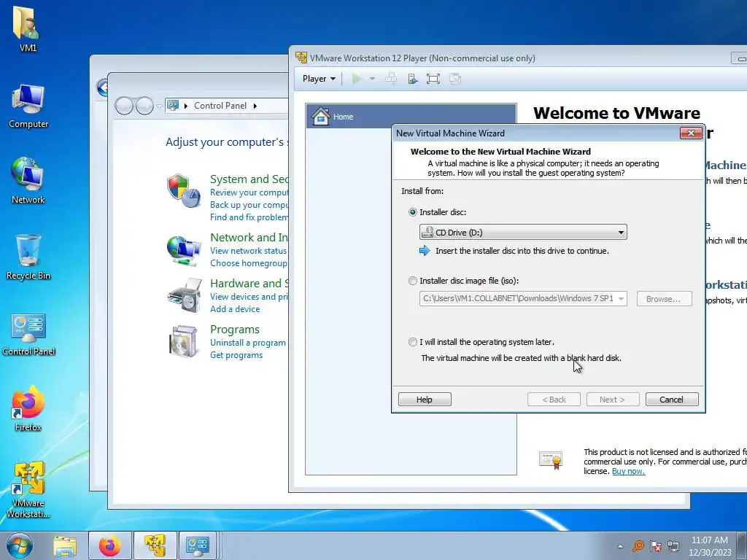Click the Back button in wizard

pyautogui.click(x=554, y=400)
